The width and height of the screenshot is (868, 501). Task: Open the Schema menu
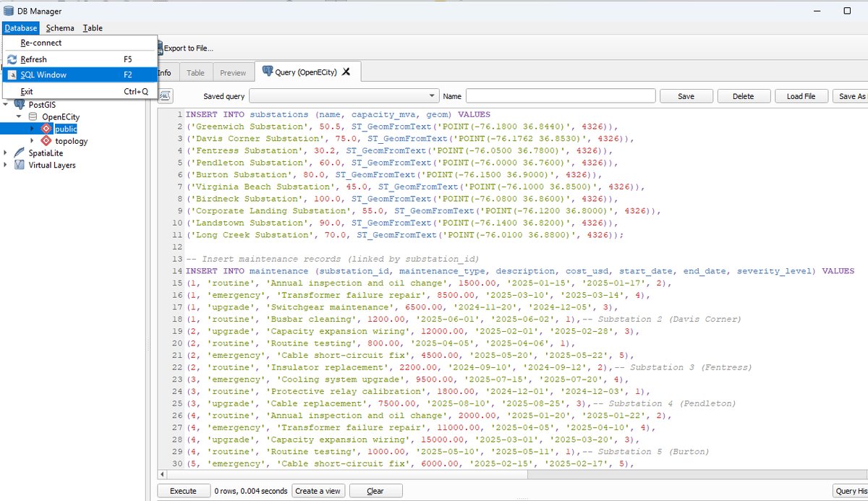(x=60, y=27)
